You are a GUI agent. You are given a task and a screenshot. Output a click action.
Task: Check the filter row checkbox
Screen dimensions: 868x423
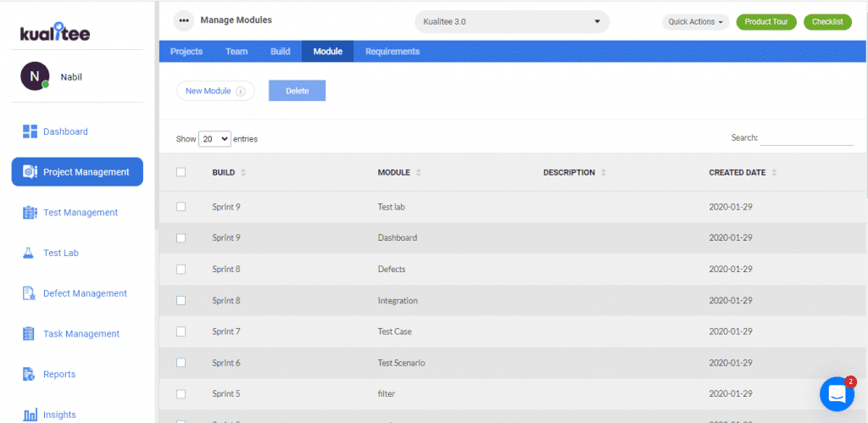click(181, 393)
